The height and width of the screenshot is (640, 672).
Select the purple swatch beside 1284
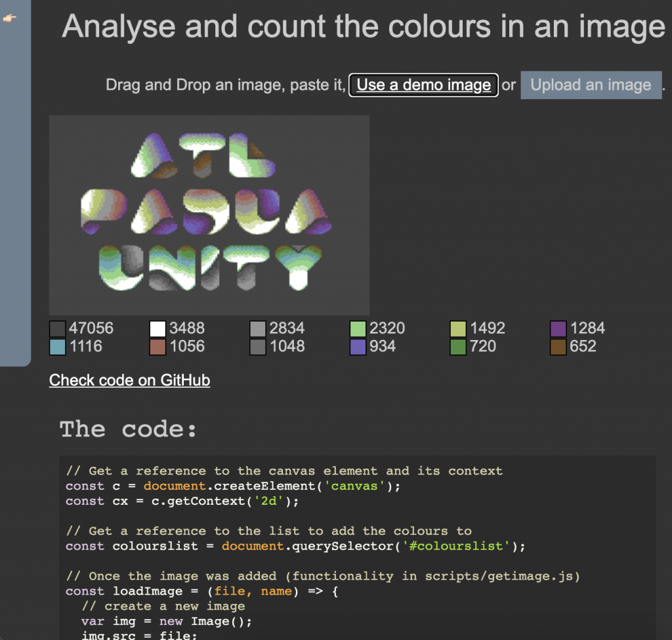[558, 329]
